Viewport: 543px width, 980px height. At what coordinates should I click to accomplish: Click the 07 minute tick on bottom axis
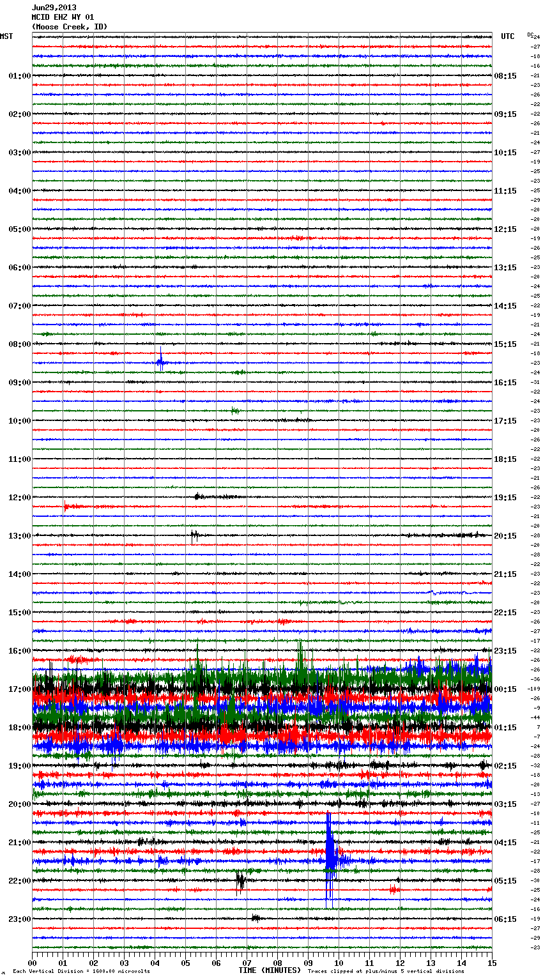[247, 963]
